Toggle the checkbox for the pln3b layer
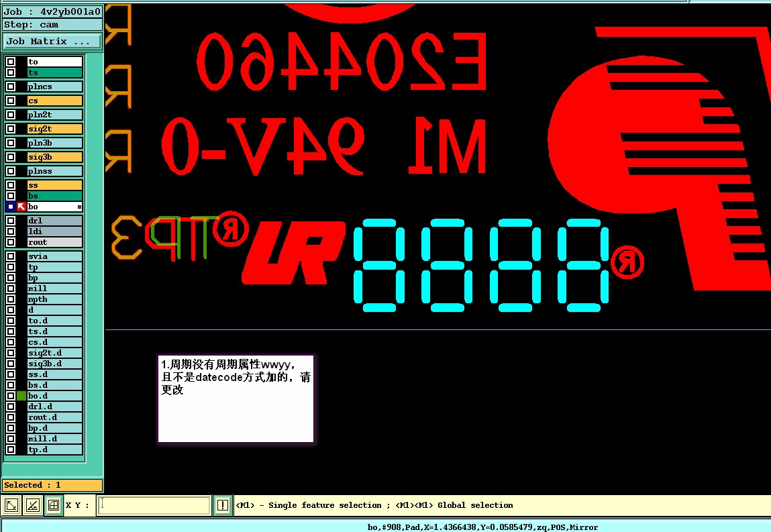Screen dimensions: 771x532 [10, 143]
